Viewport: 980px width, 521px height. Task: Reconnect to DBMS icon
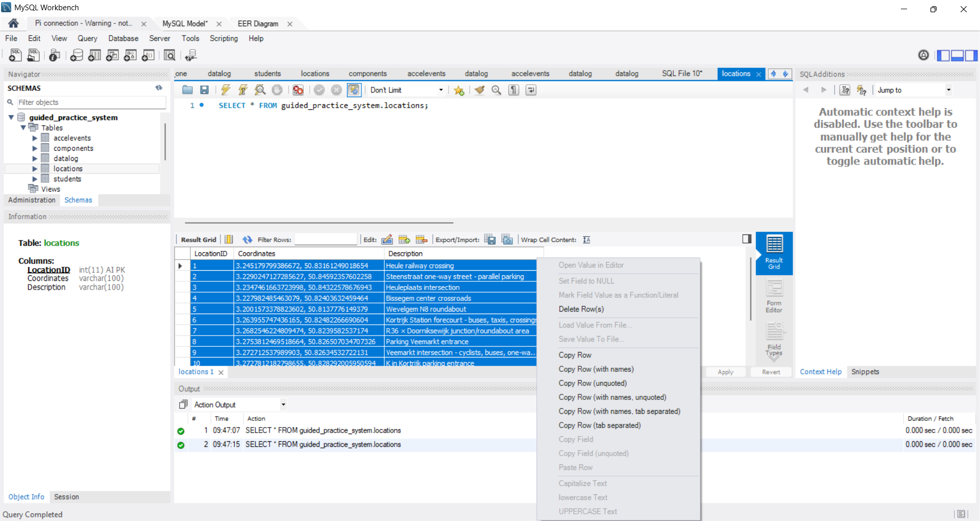[x=191, y=55]
